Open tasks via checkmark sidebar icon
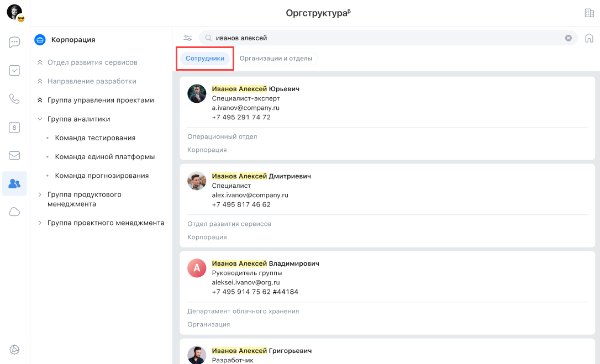The image size is (600, 364). [14, 71]
